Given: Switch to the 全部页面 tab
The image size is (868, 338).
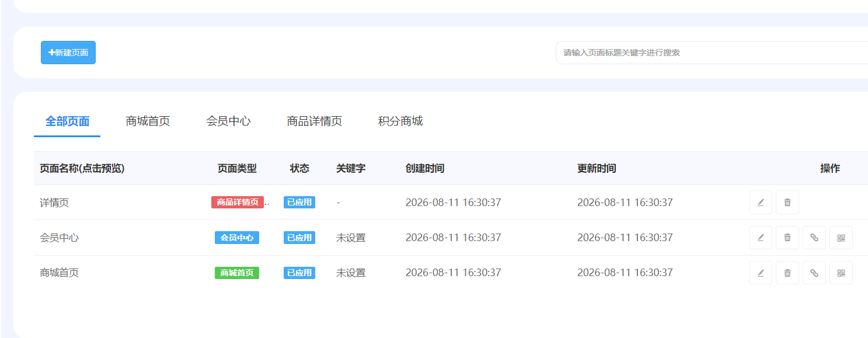Looking at the screenshot, I should coord(67,121).
